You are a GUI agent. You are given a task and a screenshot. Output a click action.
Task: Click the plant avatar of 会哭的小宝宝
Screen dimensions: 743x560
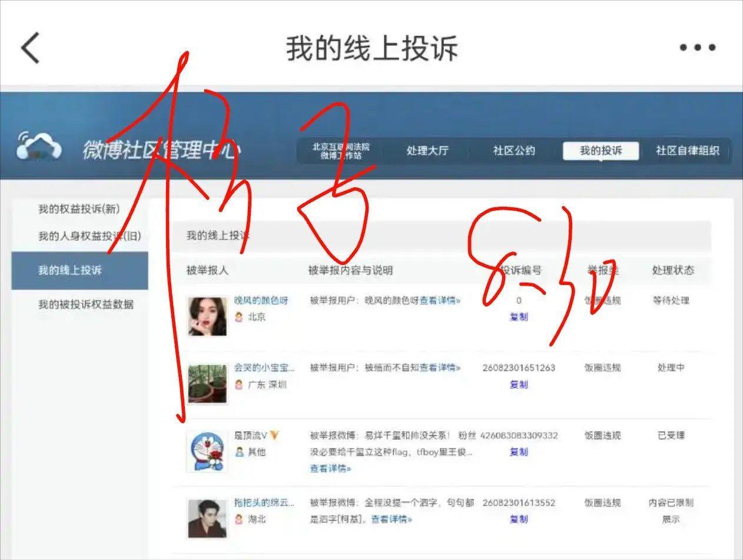coord(207,384)
